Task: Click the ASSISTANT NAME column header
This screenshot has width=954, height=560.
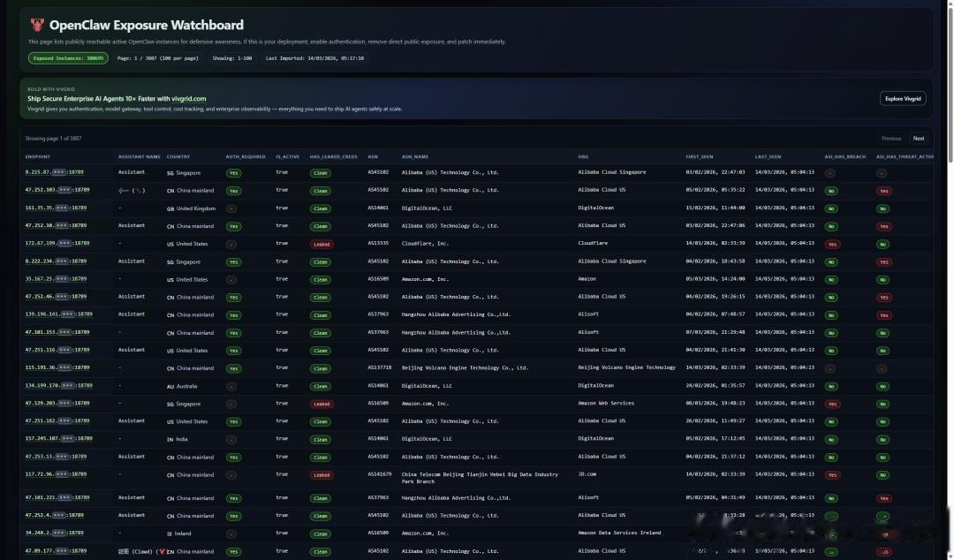Action: [140, 157]
